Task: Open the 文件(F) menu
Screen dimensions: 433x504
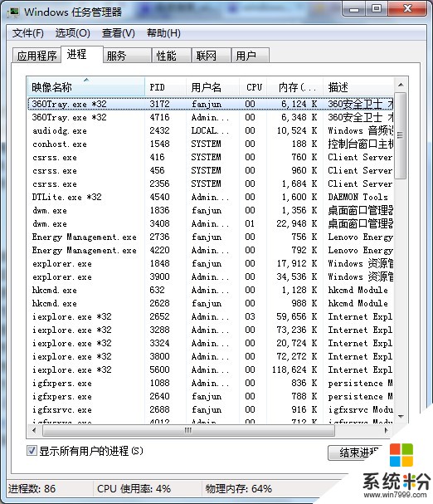Action: click(28, 32)
